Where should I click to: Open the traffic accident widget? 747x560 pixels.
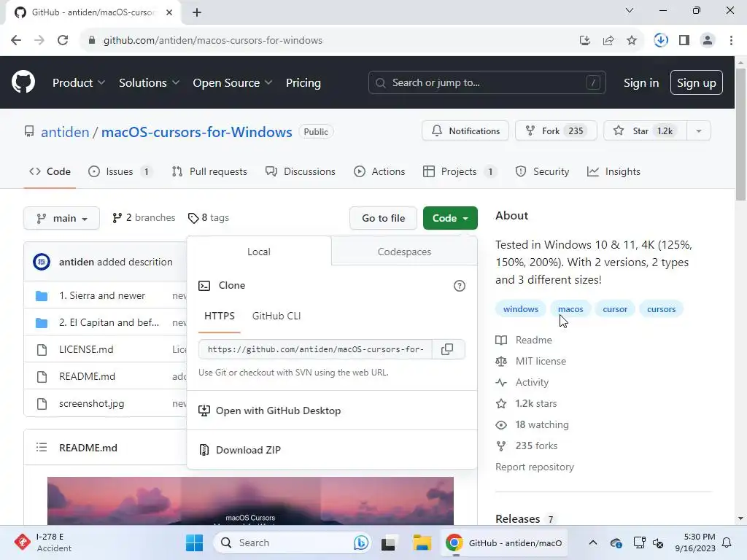42,542
